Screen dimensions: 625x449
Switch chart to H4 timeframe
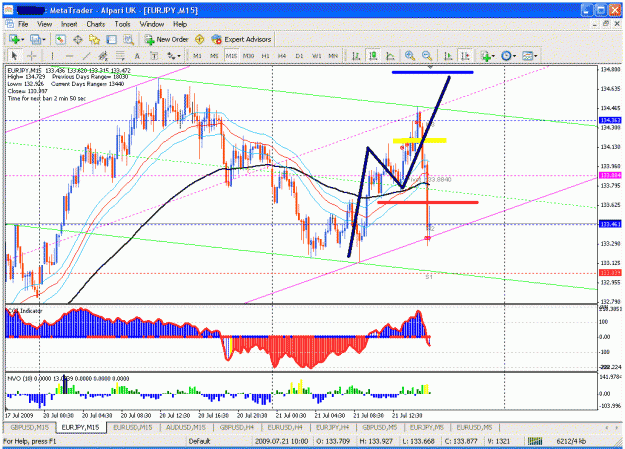pyautogui.click(x=282, y=56)
